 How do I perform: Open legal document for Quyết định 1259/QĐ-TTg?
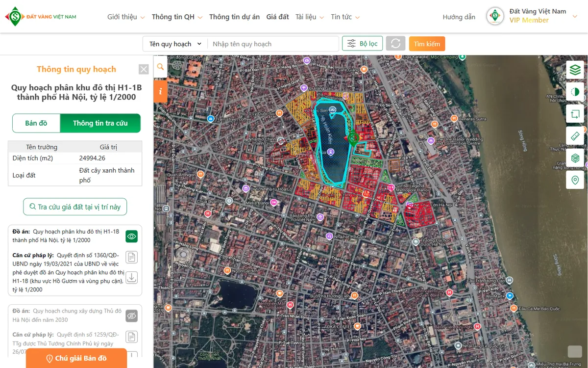[131, 337]
